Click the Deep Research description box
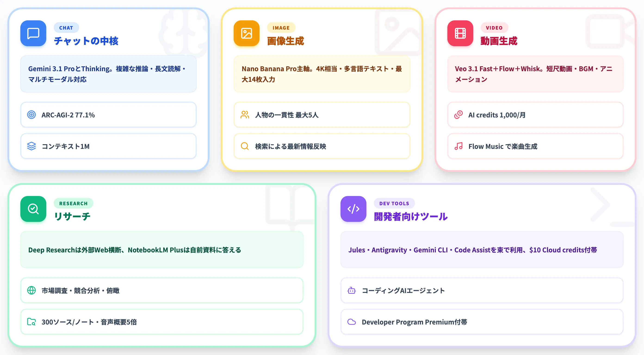 pyautogui.click(x=162, y=250)
